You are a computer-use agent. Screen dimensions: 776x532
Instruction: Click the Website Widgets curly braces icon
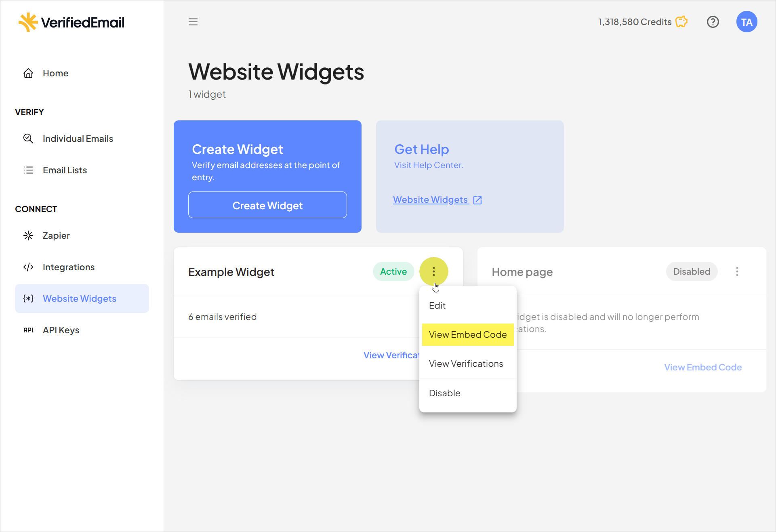coord(28,299)
